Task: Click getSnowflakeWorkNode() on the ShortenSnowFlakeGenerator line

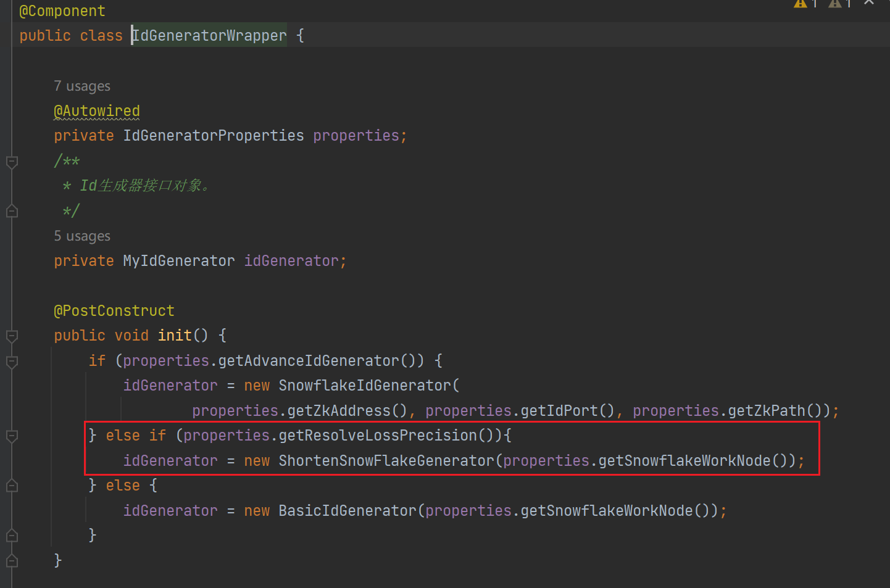Action: pyautogui.click(x=693, y=461)
